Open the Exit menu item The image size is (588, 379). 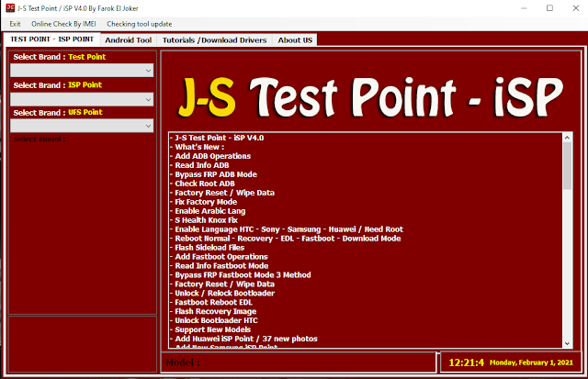tap(15, 24)
